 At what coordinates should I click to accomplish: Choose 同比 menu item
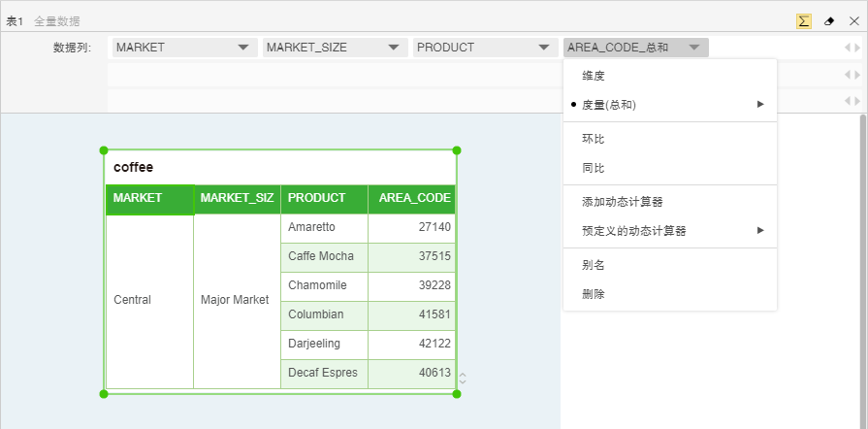pos(594,169)
